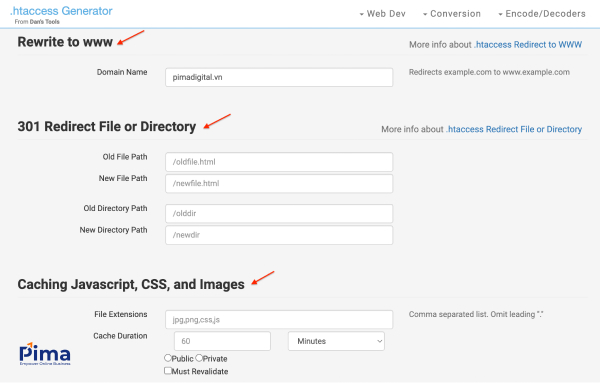Open the .htaccess Generator site title

61,11
